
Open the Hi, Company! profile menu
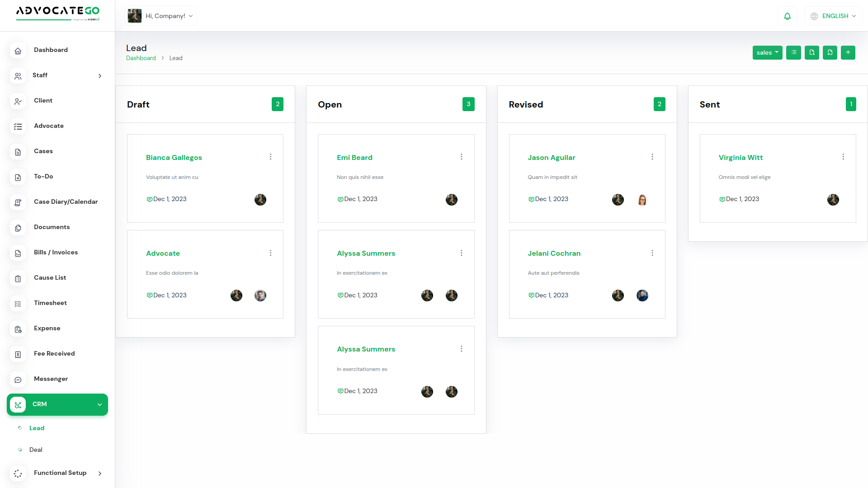pyautogui.click(x=160, y=16)
